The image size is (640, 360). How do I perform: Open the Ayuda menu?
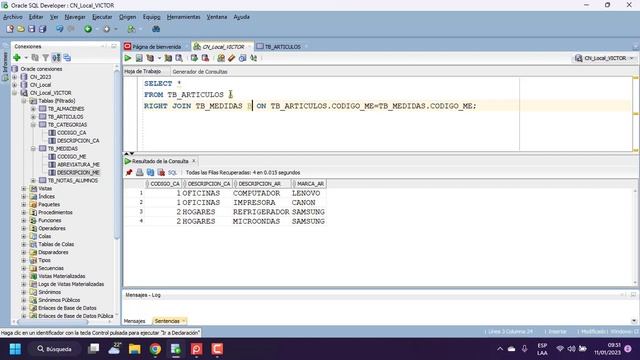[x=241, y=17]
